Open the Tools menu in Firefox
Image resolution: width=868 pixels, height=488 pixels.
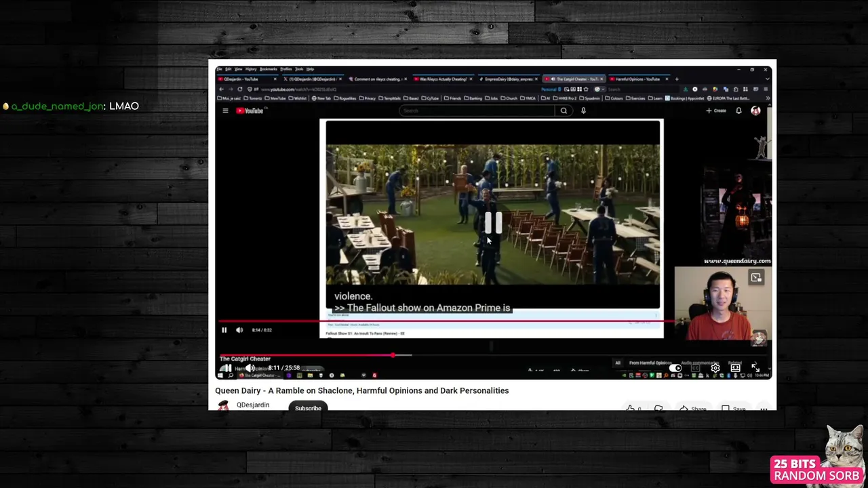299,69
